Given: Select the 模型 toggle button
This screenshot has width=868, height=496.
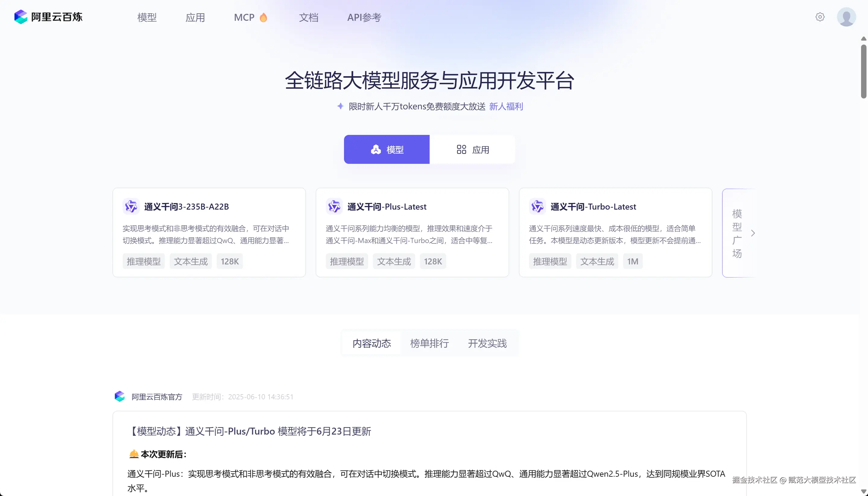Looking at the screenshot, I should (x=387, y=150).
